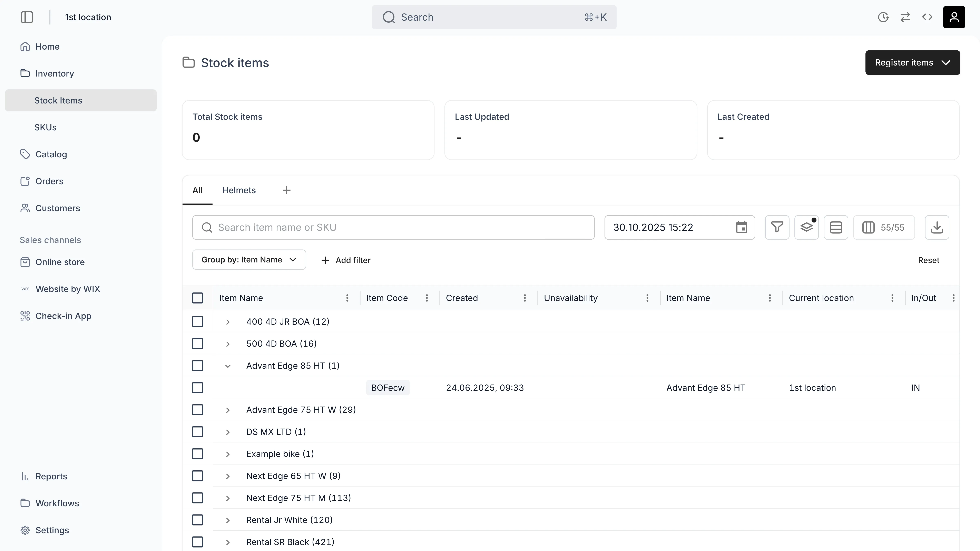The width and height of the screenshot is (980, 551).
Task: Open the Online store sales channel
Action: pyautogui.click(x=81, y=262)
